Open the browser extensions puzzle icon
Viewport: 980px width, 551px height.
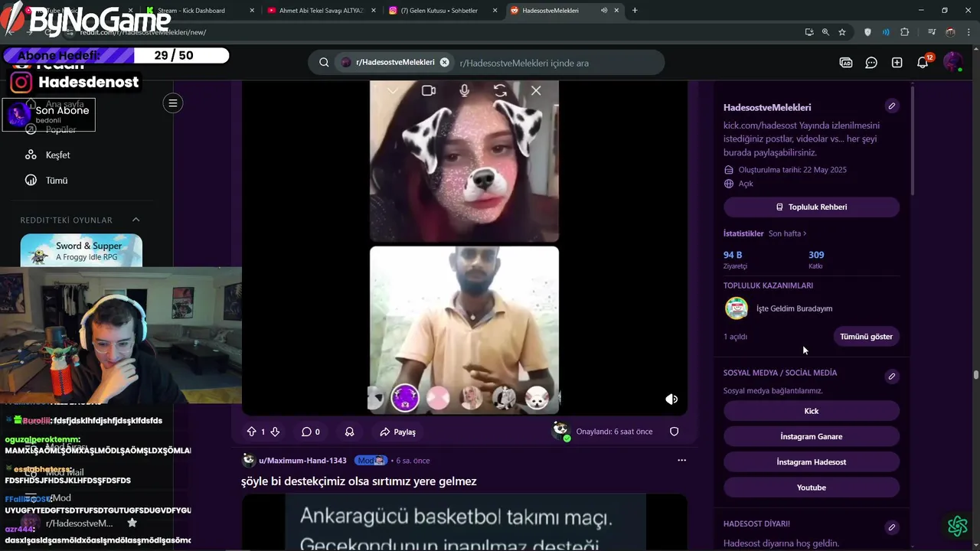[905, 32]
